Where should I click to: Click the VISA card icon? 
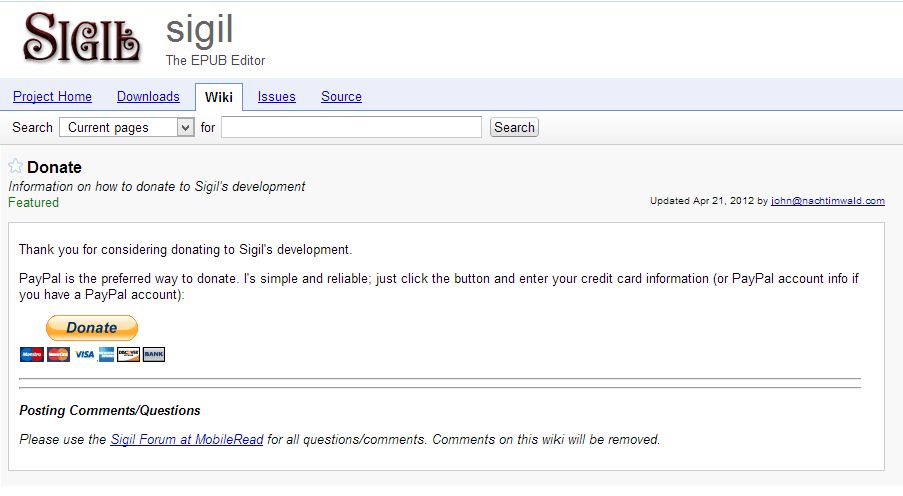tap(84, 354)
